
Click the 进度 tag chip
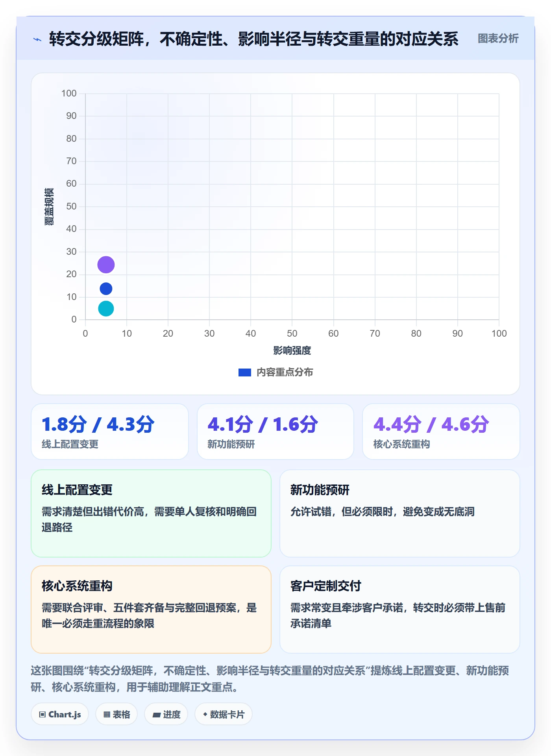coord(166,714)
